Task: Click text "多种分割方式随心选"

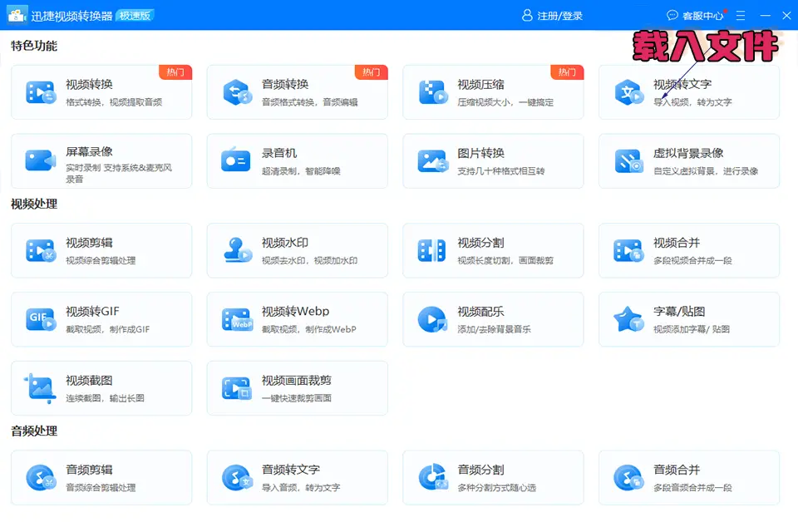Action: (497, 487)
